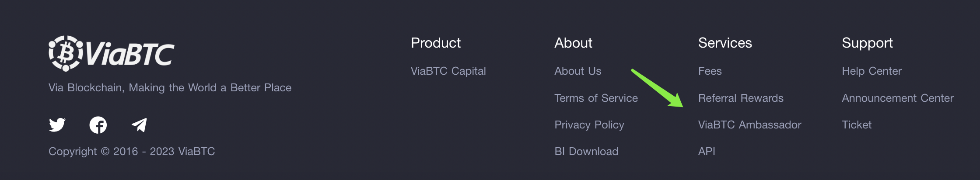Open the API link

707,152
